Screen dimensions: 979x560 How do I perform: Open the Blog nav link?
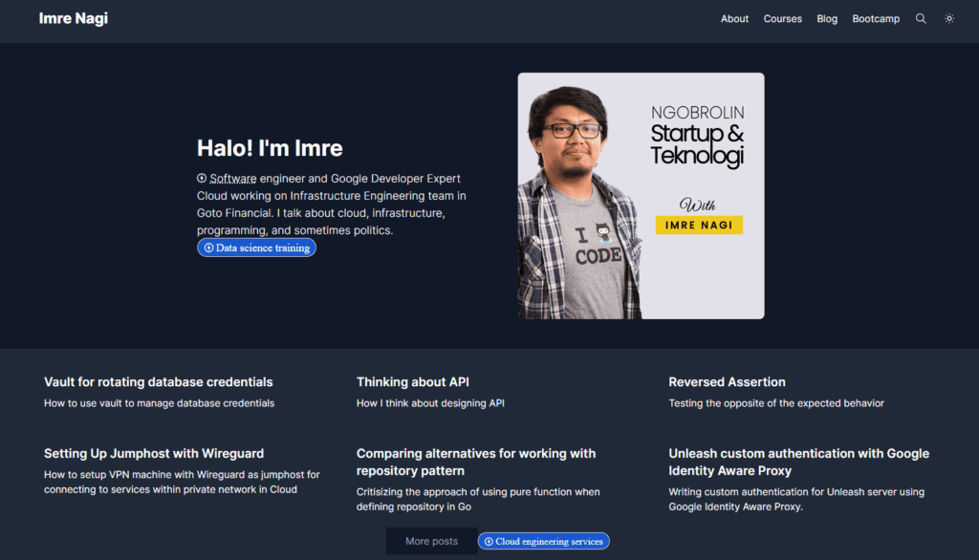[827, 19]
